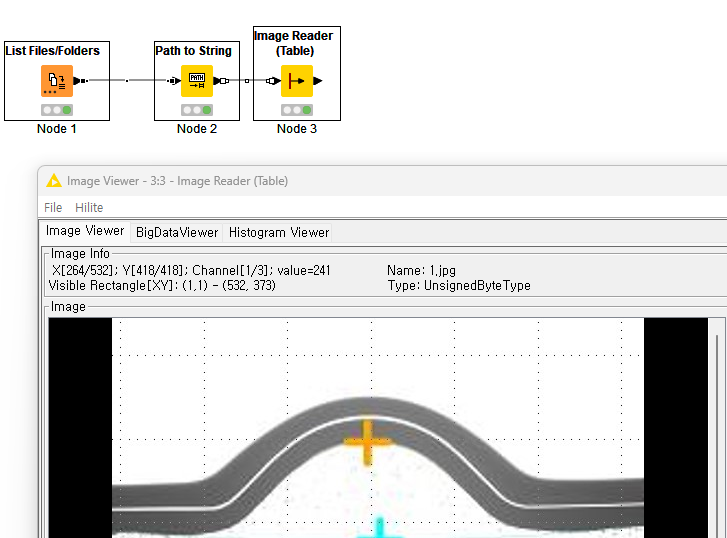This screenshot has height=538, width=727.
Task: Click the orange cross marker in image
Action: tap(367, 442)
